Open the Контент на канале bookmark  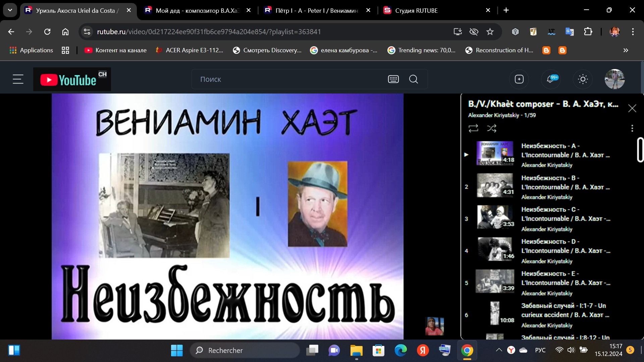(x=116, y=50)
